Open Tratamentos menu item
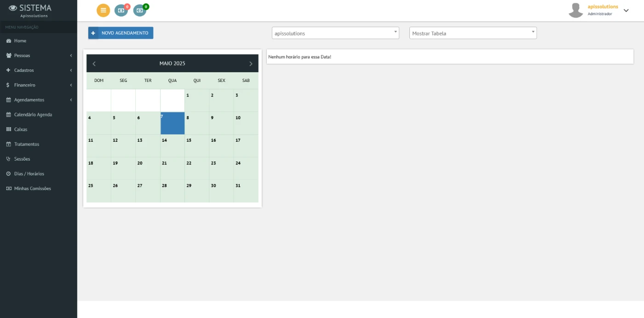The height and width of the screenshot is (318, 644). [27, 144]
